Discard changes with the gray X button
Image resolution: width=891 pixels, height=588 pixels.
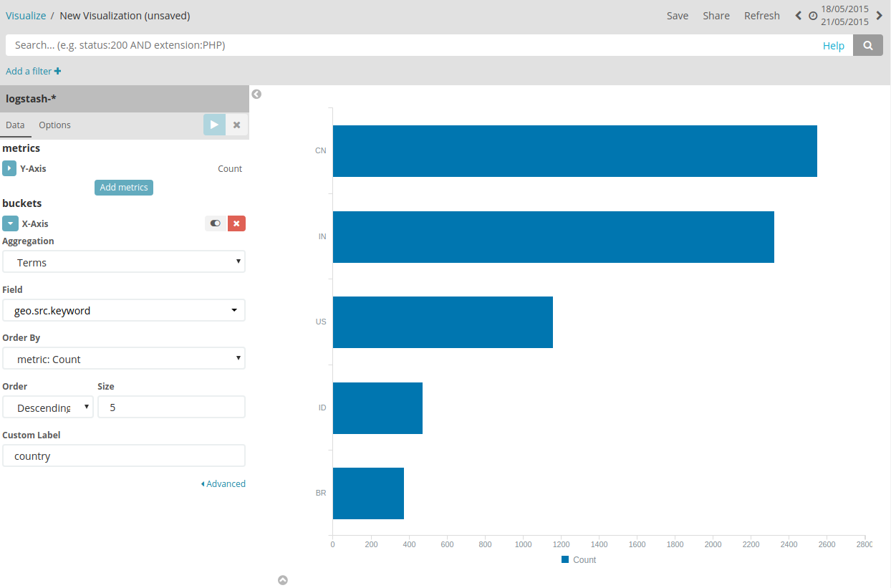tap(236, 125)
